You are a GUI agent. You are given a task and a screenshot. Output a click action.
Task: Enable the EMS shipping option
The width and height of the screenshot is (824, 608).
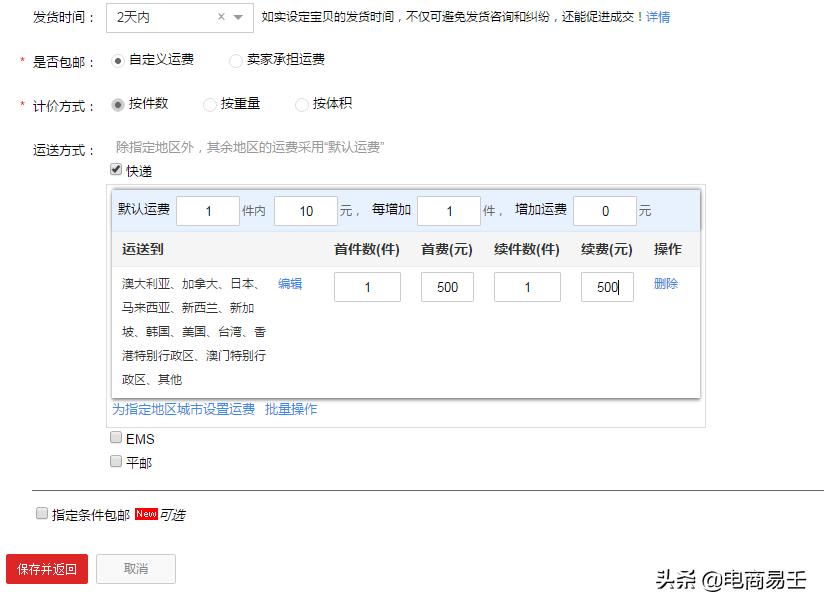pyautogui.click(x=116, y=437)
